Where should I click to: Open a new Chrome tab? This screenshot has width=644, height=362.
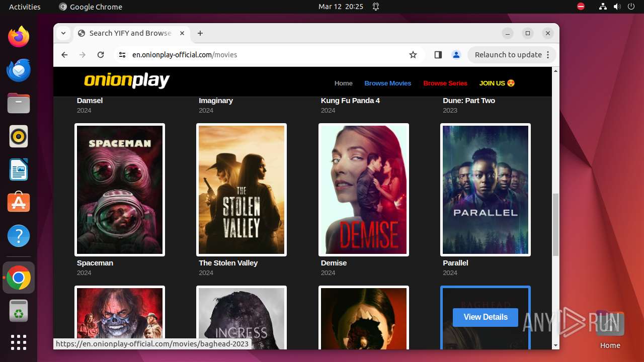tap(200, 33)
